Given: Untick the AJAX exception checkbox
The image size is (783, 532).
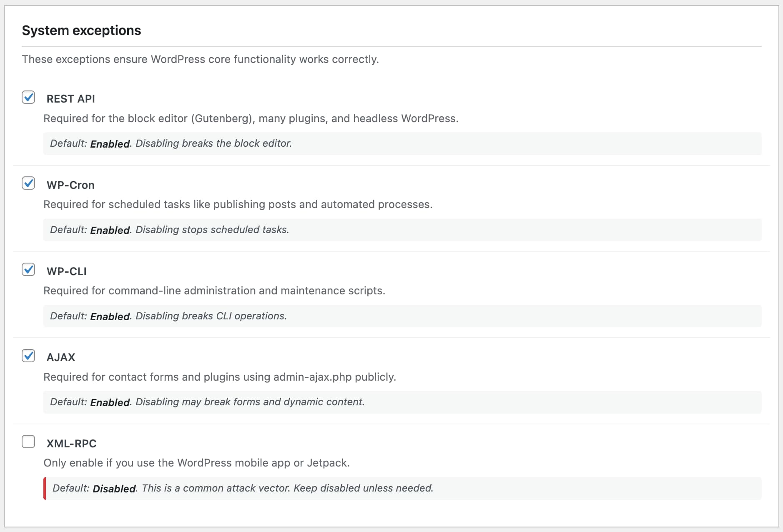Looking at the screenshot, I should (x=28, y=356).
